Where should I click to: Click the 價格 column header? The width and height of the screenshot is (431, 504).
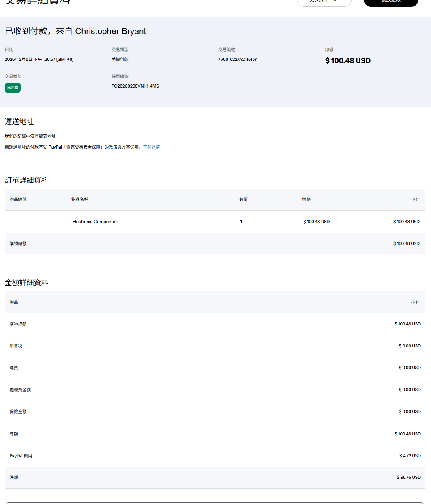(x=306, y=199)
